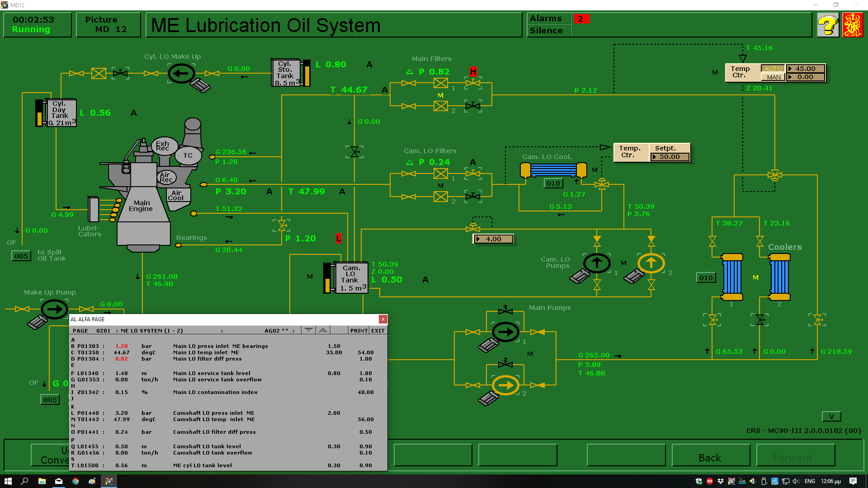Click the Make Up Pump symbol
868x488 pixels.
pos(55,310)
